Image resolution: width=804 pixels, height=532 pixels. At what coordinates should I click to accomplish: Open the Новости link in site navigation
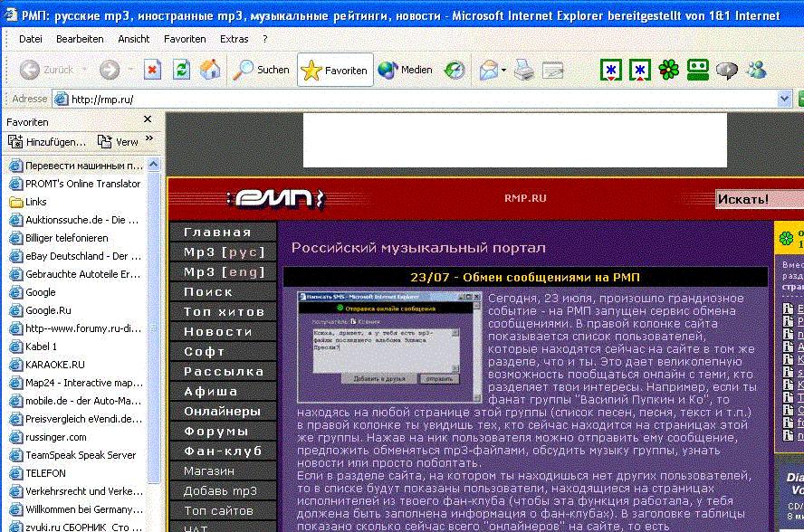click(218, 331)
